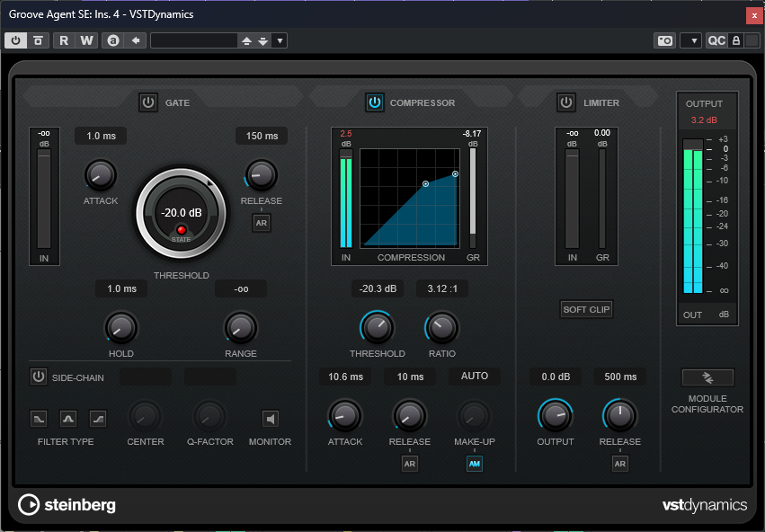The height and width of the screenshot is (532, 765).
Task: Click Limiter output value 0.0 dB
Action: point(556,377)
